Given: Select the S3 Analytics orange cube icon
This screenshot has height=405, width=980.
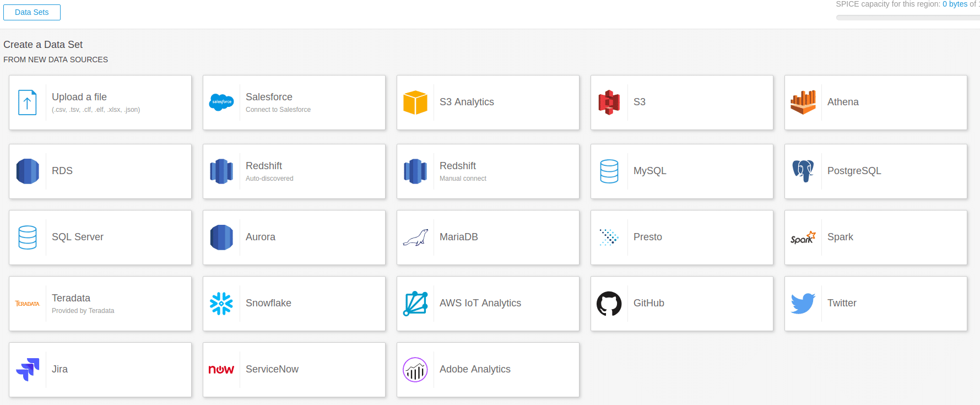Looking at the screenshot, I should pos(415,102).
